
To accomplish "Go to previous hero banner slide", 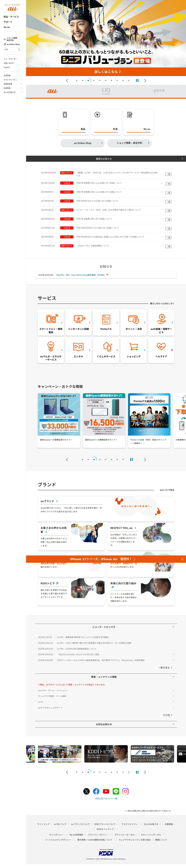I will pos(67,81).
